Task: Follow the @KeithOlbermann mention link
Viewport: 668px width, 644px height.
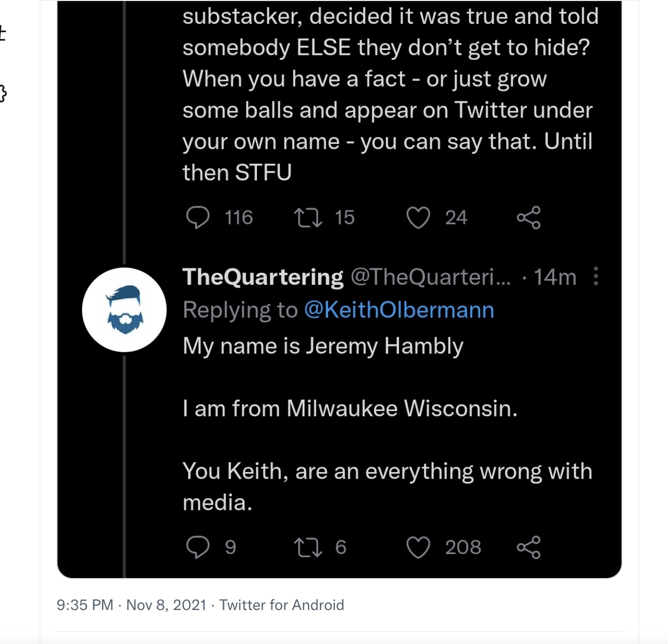Action: point(399,310)
